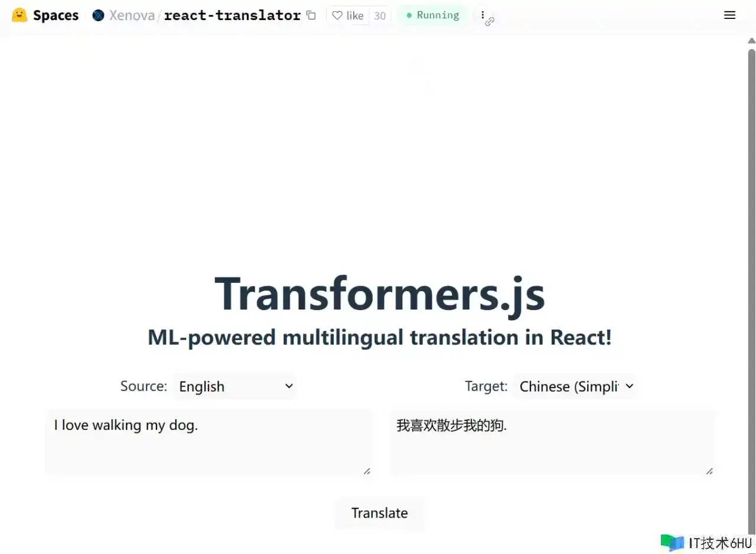Click the Translate button

click(x=380, y=513)
